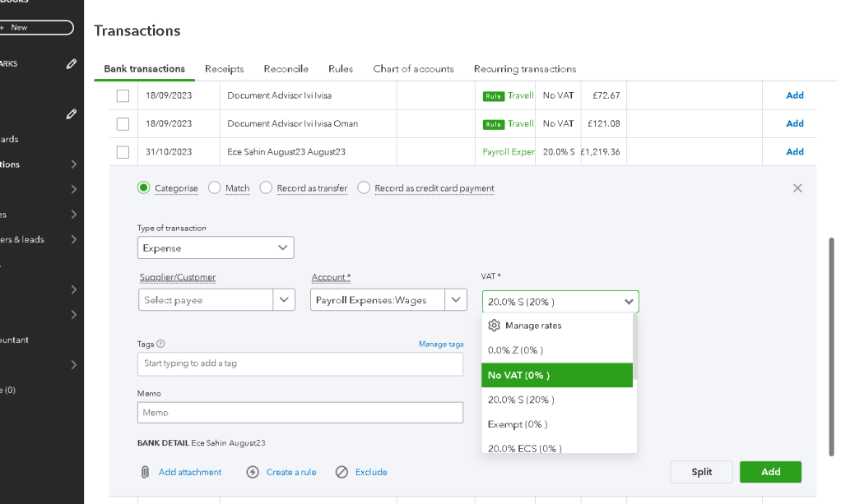841x504 pixels.
Task: Click Payroll Exper category on Ece Sahin row
Action: point(509,152)
